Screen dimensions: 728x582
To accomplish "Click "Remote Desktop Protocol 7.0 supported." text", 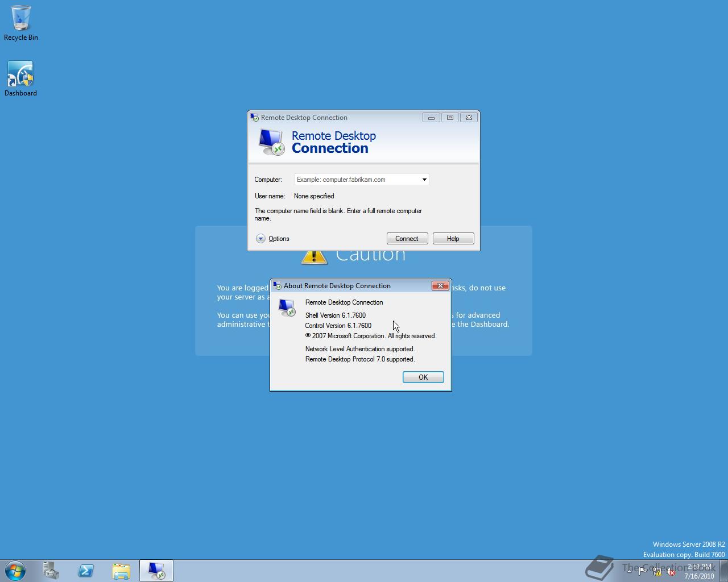I will point(360,359).
